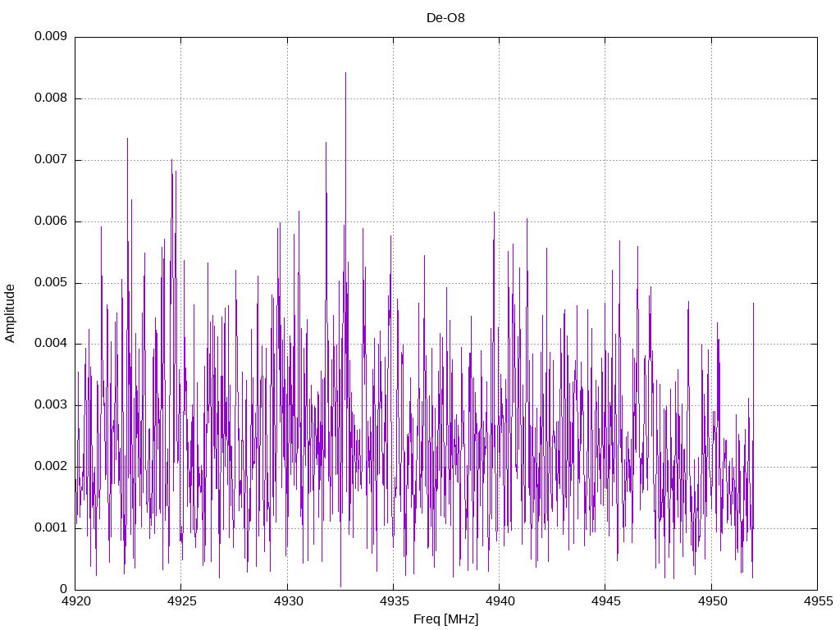Click the Freq [MHz] x-axis label
This screenshot has height=630, width=840.
[x=445, y=619]
